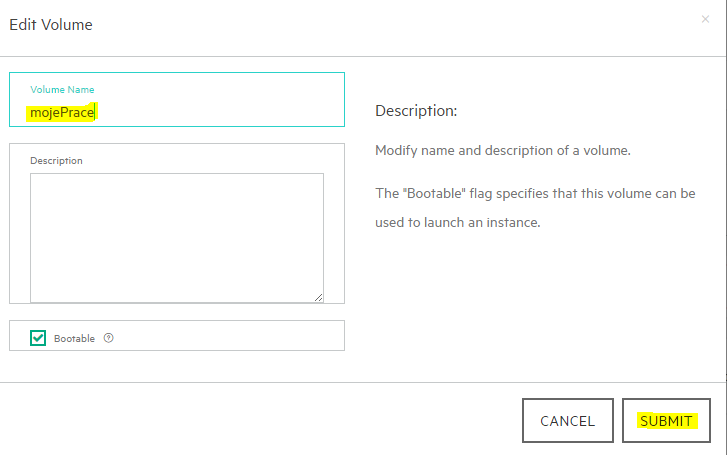Click blank space right of mojePrace in name box
The height and width of the screenshot is (455, 727).
(x=218, y=112)
